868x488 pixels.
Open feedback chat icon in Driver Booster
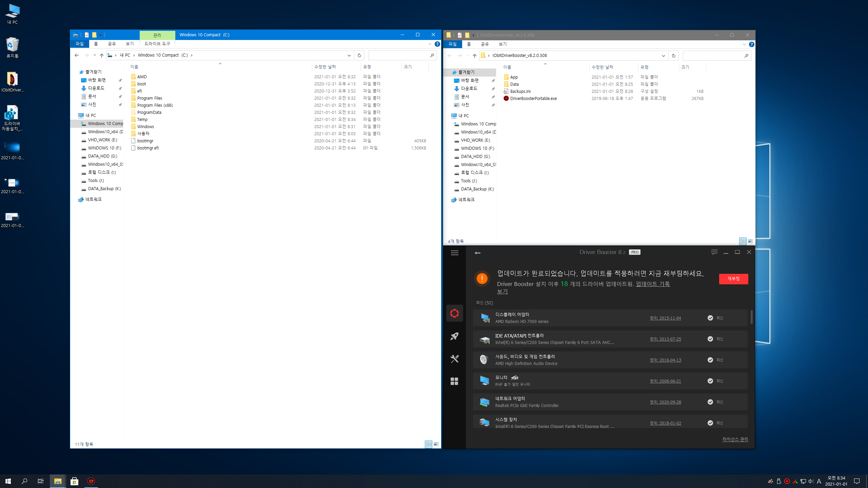coord(714,252)
